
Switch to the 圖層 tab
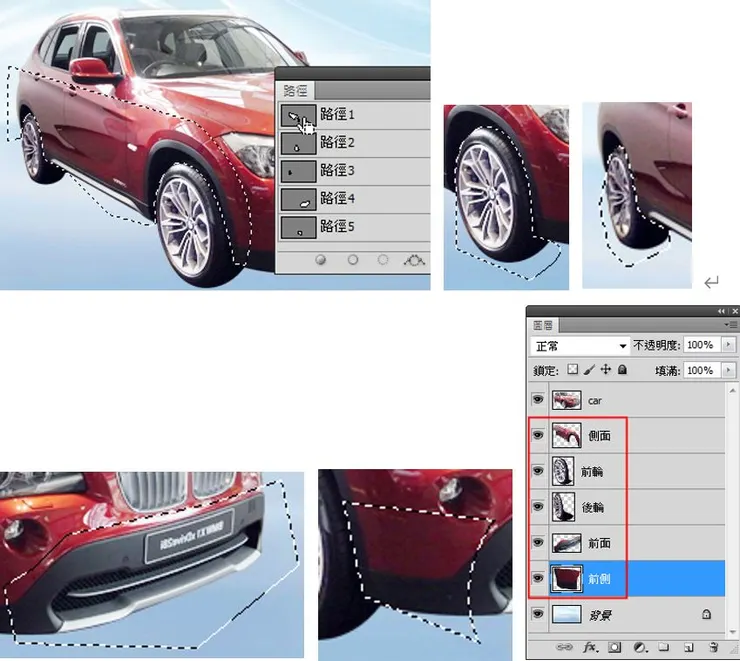tap(543, 325)
